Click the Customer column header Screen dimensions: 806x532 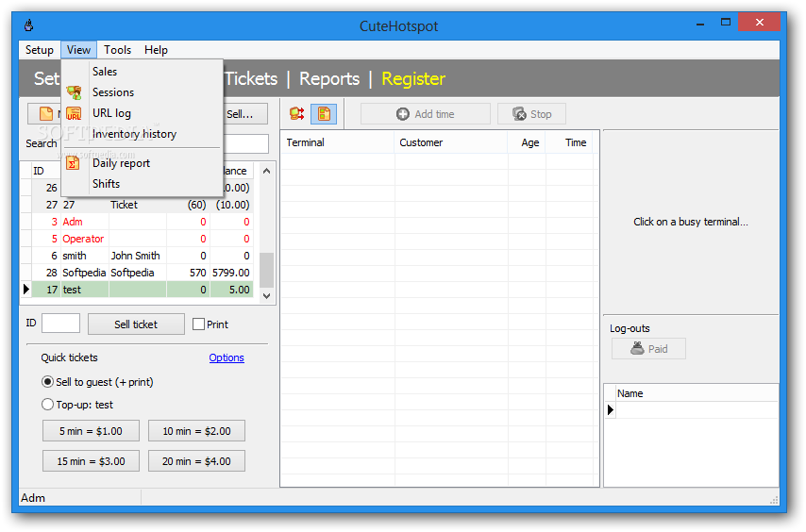click(x=451, y=142)
